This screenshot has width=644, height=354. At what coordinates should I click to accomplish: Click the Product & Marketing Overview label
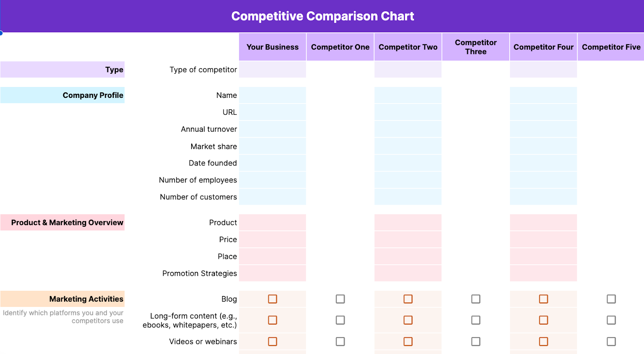(63, 222)
